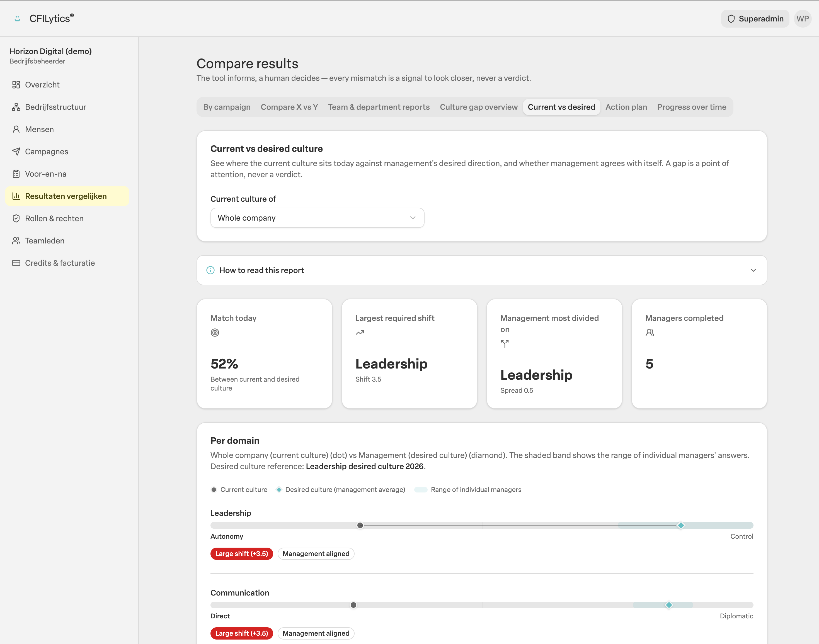Viewport: 819px width, 644px height.
Task: Click the Resultaten vergelijken bar-chart icon
Action: tap(16, 196)
